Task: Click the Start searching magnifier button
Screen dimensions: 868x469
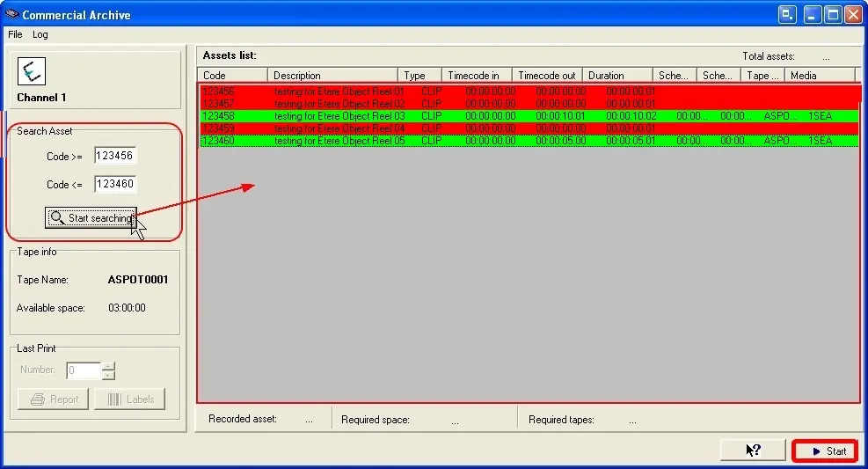Action: coord(91,217)
